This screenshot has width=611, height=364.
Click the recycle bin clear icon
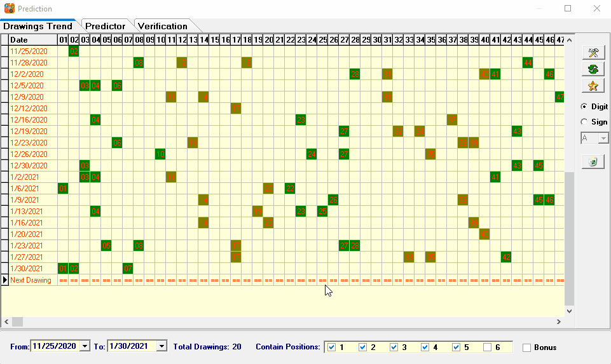593,161
